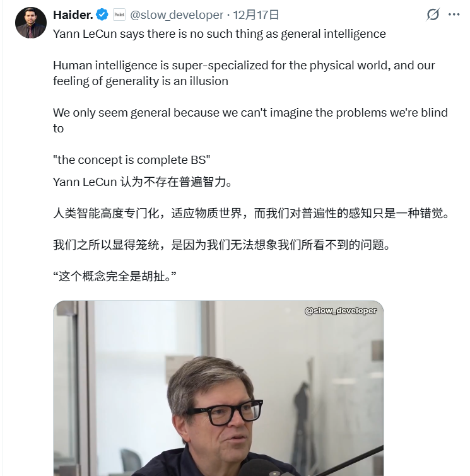This screenshot has height=476, width=470.
Task: Click the Chinese line 'Yann LeCun 认为不存在普遍智力'
Action: [x=143, y=182]
